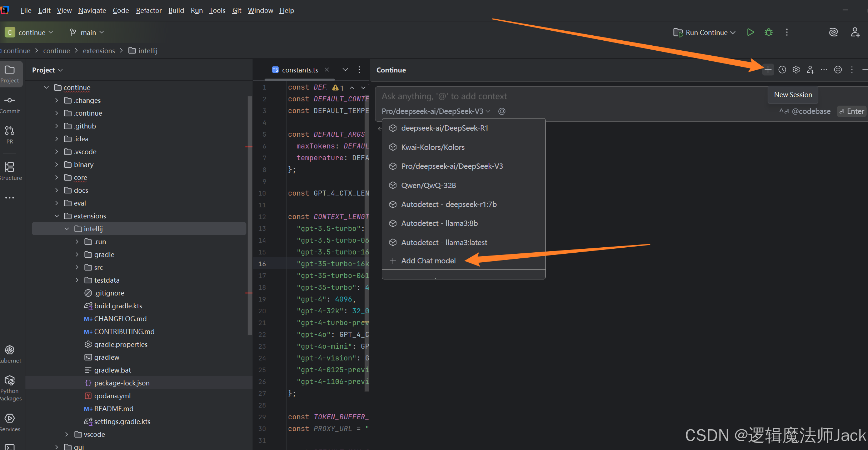
Task: Expand the docs folder
Action: point(56,190)
